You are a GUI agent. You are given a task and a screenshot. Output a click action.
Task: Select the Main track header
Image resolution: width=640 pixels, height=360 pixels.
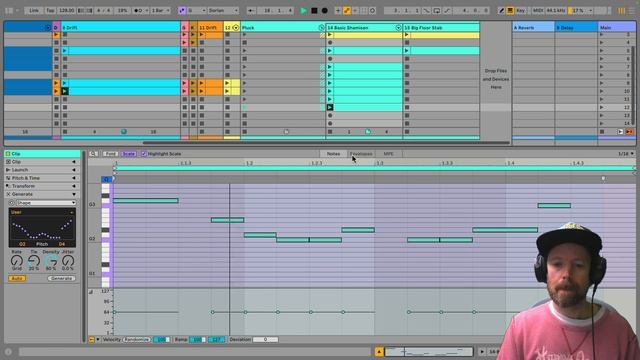click(617, 27)
